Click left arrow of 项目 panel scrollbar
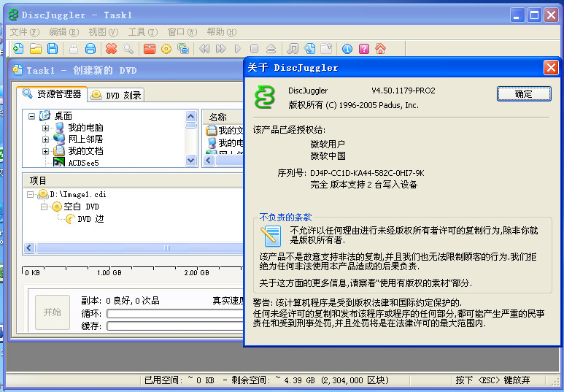The image size is (564, 392). click(29, 248)
